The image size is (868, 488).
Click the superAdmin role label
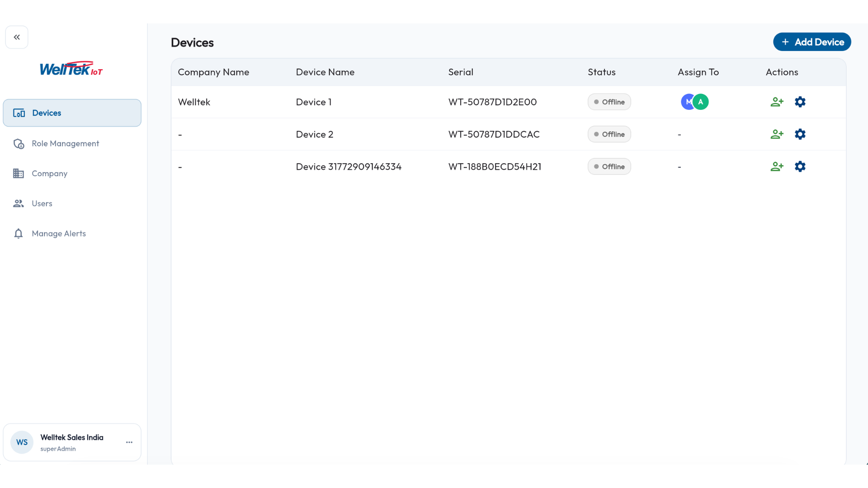[58, 449]
